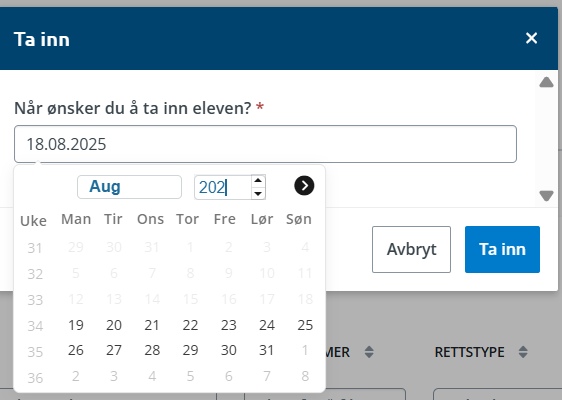Click the year input field
Viewport: 562px width, 400px height.
(223, 187)
